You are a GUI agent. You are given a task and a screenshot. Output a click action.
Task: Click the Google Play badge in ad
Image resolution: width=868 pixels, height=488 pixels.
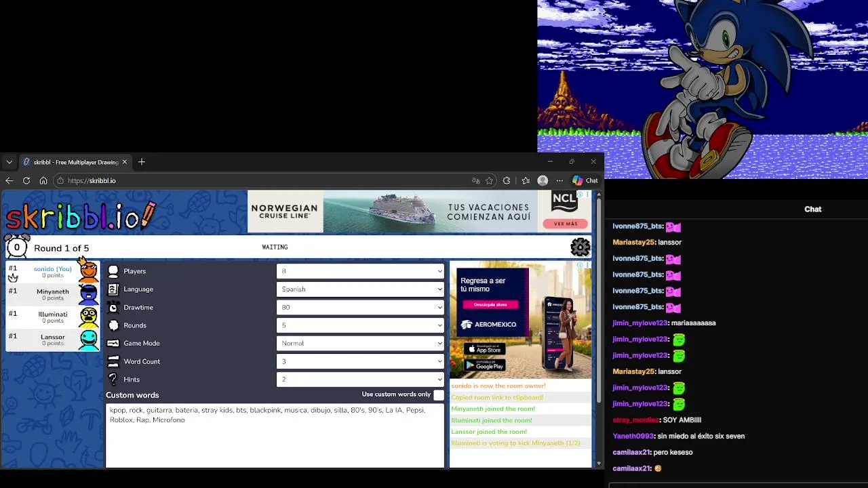click(484, 365)
